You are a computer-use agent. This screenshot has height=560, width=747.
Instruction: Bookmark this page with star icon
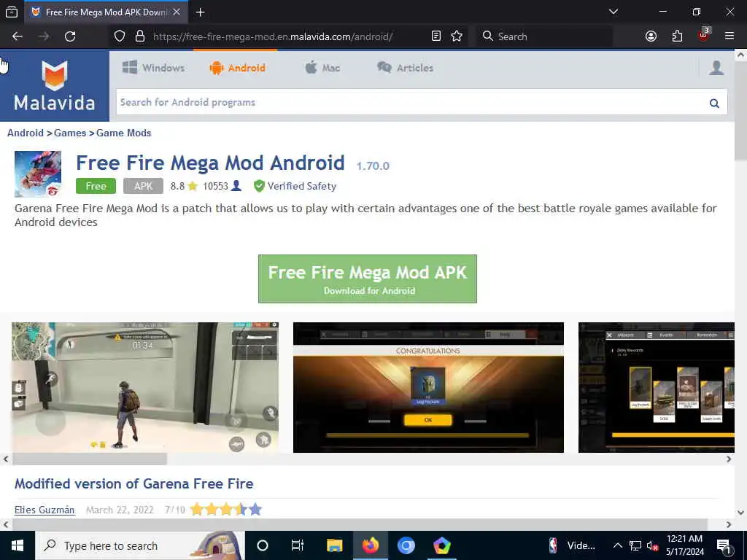[457, 36]
